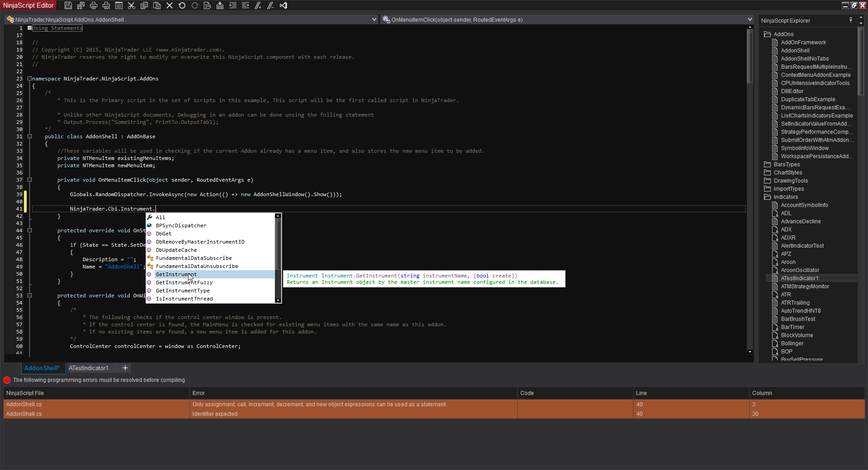This screenshot has height=470, width=868.
Task: Sort errors by the Line column header
Action: (x=691, y=393)
